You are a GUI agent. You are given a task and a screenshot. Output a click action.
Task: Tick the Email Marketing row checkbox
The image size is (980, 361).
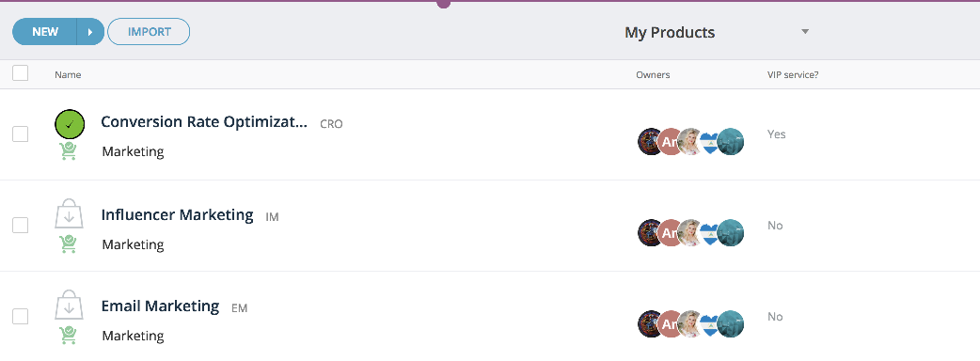coord(21,316)
